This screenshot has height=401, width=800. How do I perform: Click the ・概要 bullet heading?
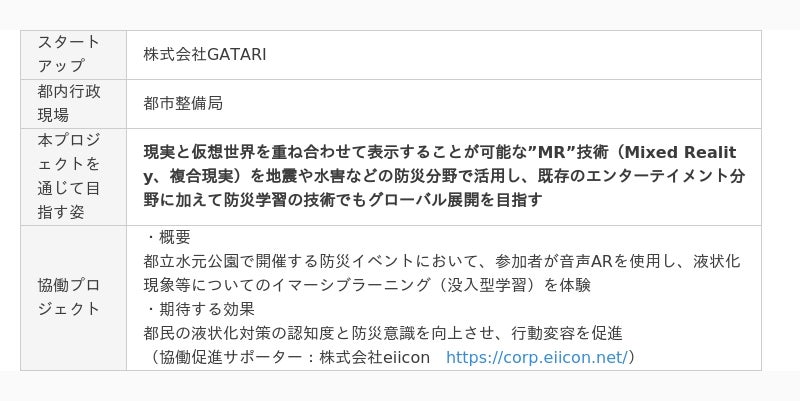tap(167, 237)
